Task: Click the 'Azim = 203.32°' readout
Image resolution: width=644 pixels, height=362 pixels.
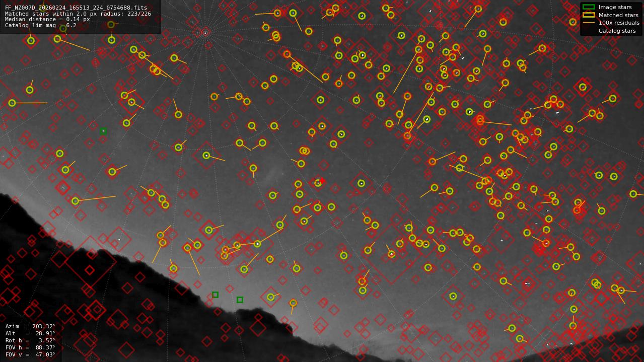Action: (x=30, y=326)
